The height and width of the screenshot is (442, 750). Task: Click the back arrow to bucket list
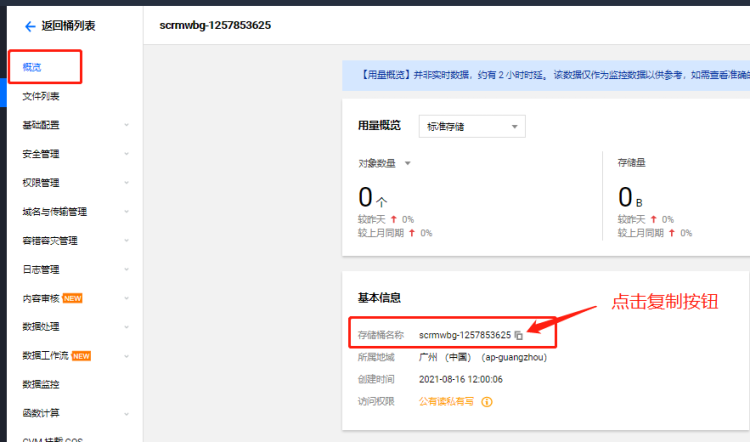pyautogui.click(x=29, y=26)
